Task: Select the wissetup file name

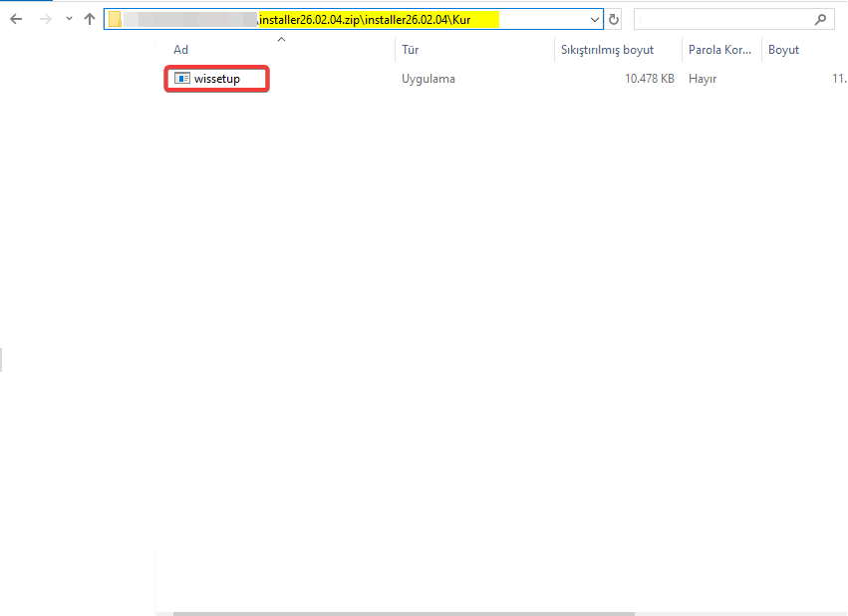Action: [x=217, y=79]
